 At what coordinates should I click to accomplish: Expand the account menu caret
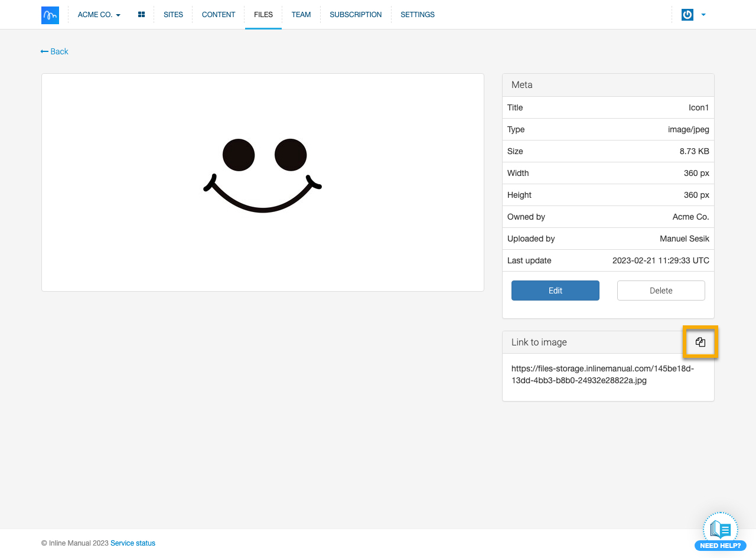(x=703, y=15)
